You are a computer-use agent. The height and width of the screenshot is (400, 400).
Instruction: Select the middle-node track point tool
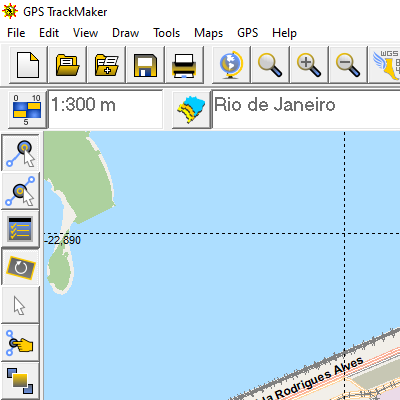pos(21,191)
